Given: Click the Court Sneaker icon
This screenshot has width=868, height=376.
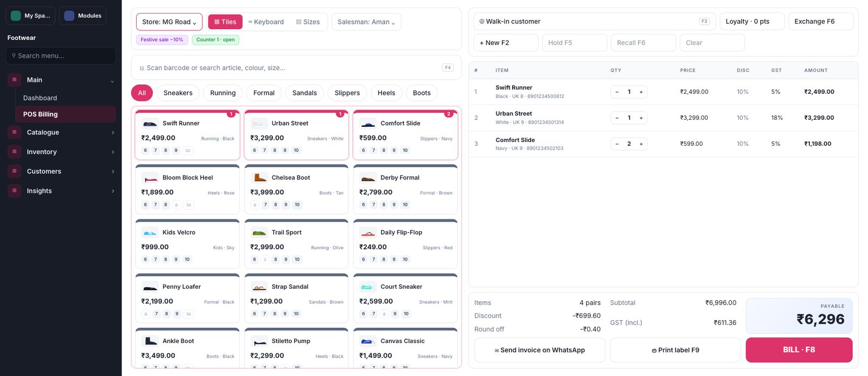Looking at the screenshot, I should point(368,287).
